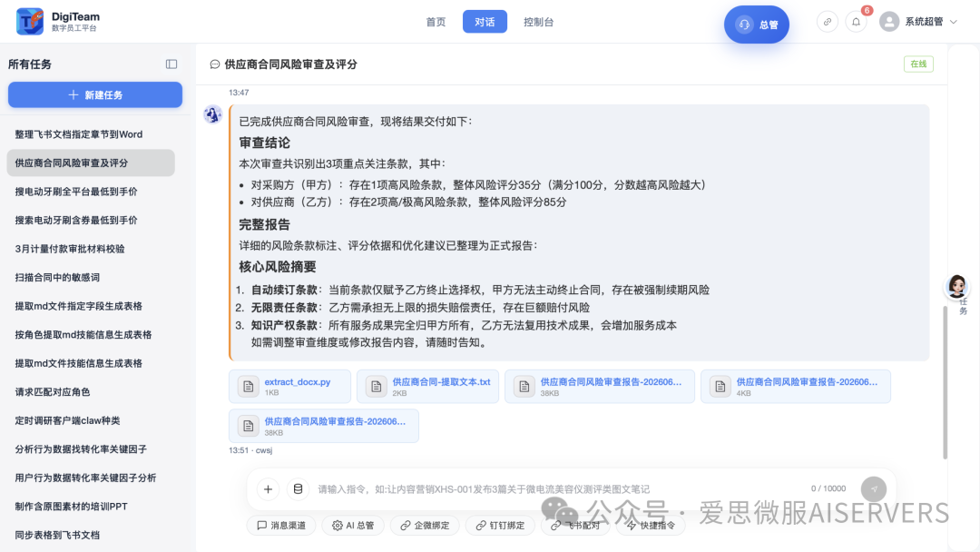Open the 快捷指令 shortcut
980x552 pixels.
click(651, 525)
